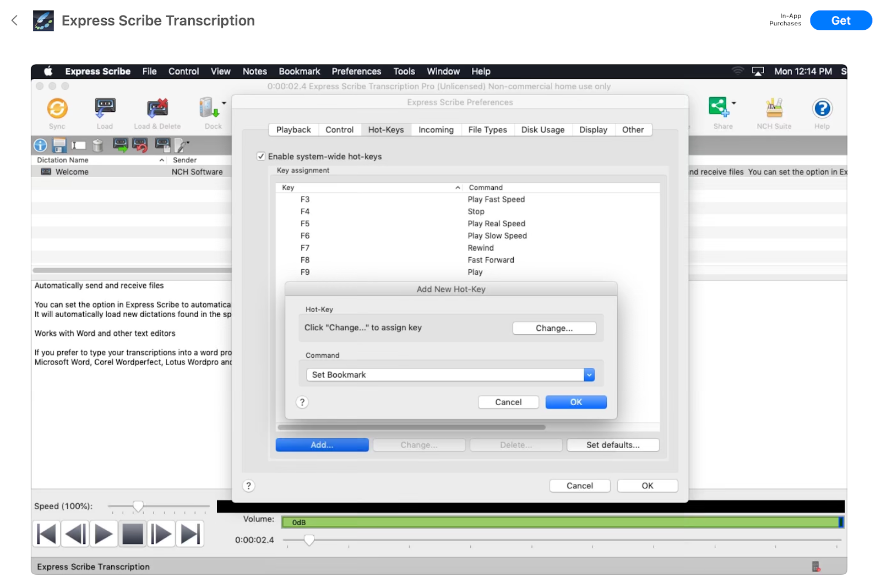Click the Load & Delete toolbar icon

click(x=157, y=108)
